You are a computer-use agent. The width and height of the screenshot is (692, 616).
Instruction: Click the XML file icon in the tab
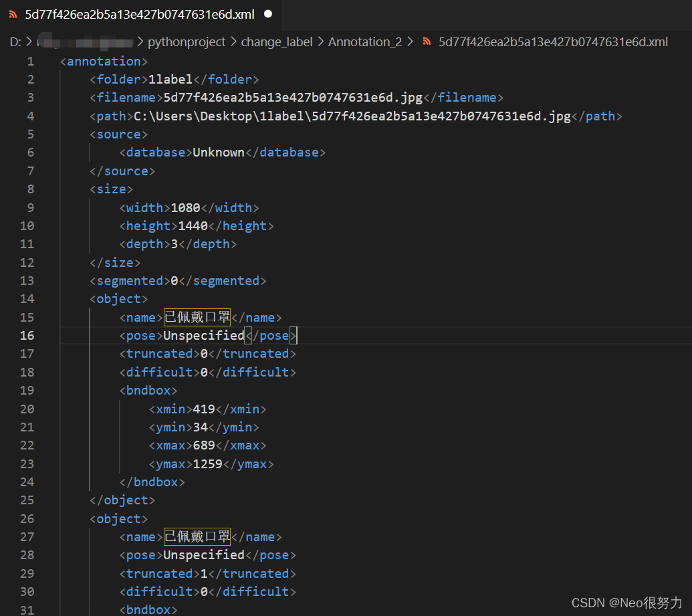pyautogui.click(x=13, y=15)
